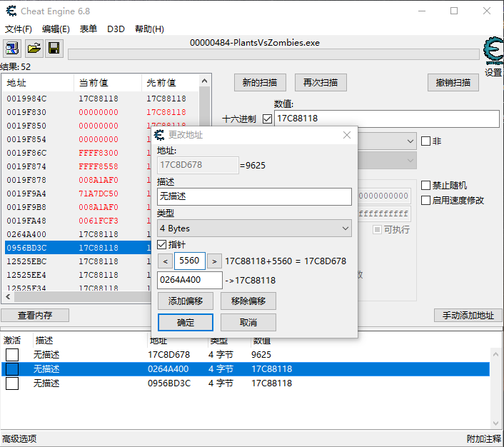Uncheck the 指针 pointer checkbox
This screenshot has width=504, height=447.
[x=161, y=244]
